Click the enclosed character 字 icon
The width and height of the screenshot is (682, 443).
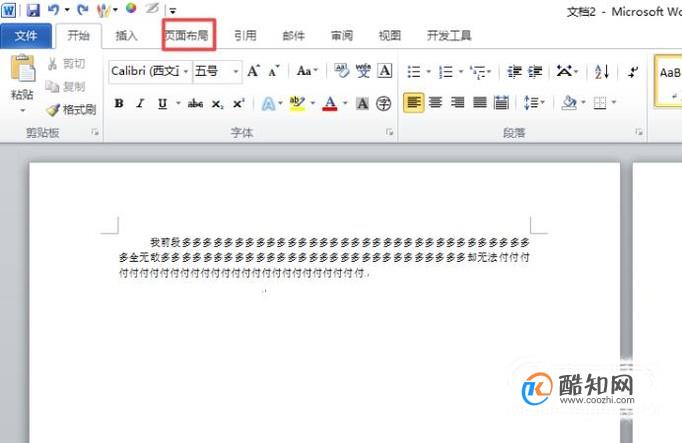(x=384, y=103)
